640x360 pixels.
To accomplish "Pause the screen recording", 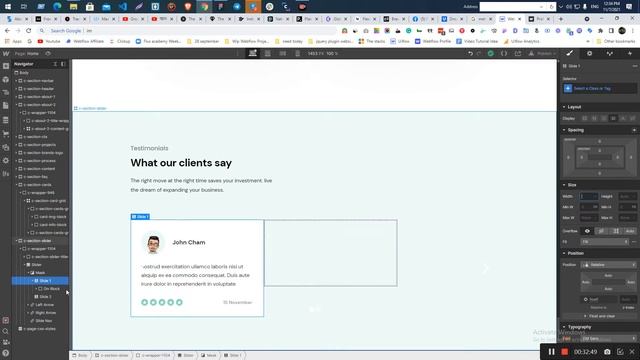I will tap(551, 352).
